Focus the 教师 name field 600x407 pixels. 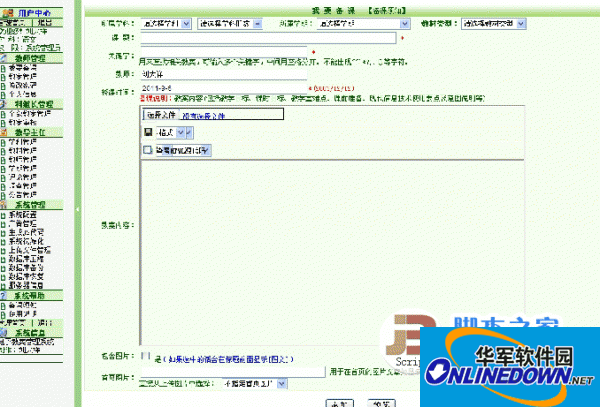[x=223, y=74]
